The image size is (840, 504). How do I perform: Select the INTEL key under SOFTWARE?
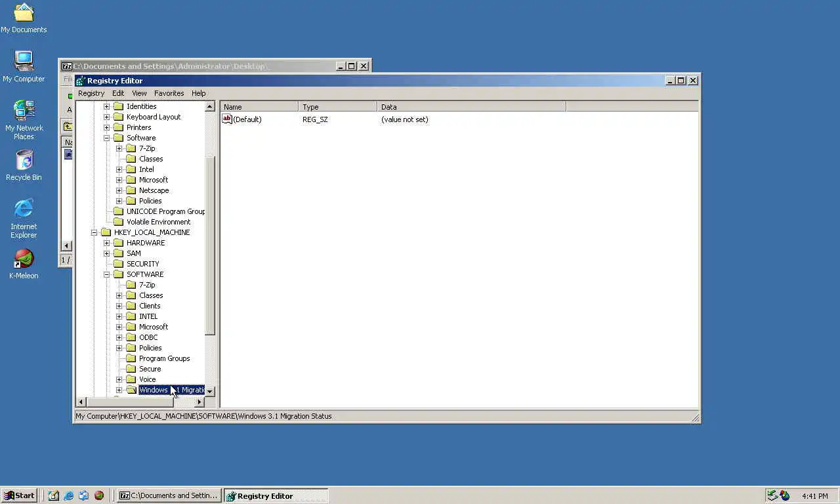pyautogui.click(x=148, y=316)
